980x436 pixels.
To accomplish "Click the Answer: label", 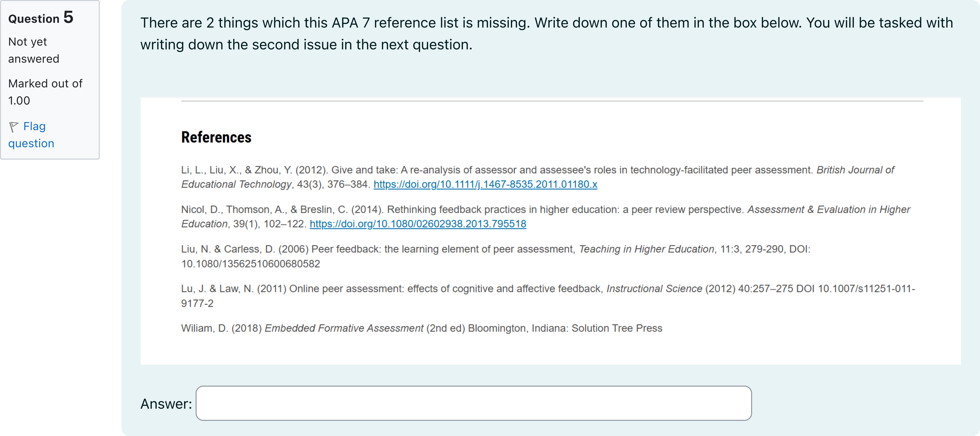I will 166,404.
